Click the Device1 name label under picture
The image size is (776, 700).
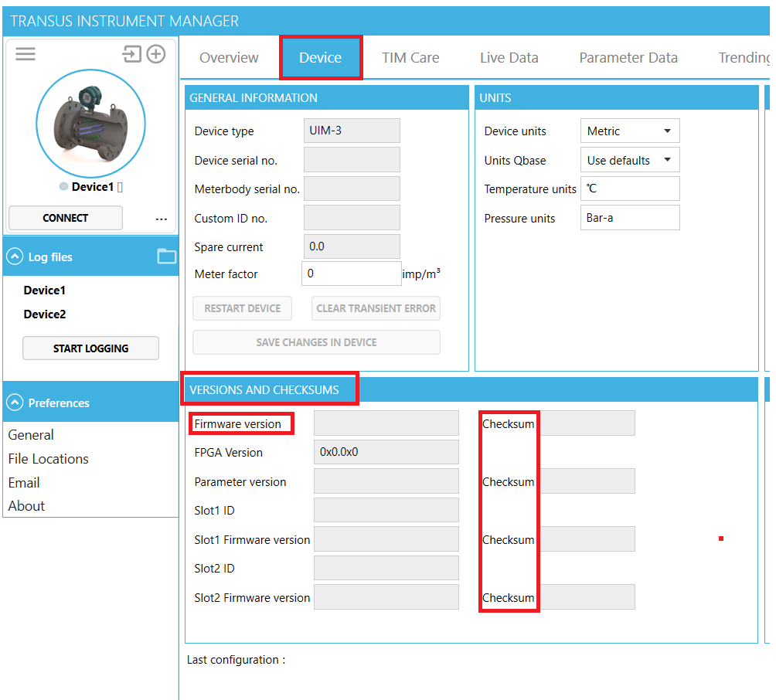(93, 187)
